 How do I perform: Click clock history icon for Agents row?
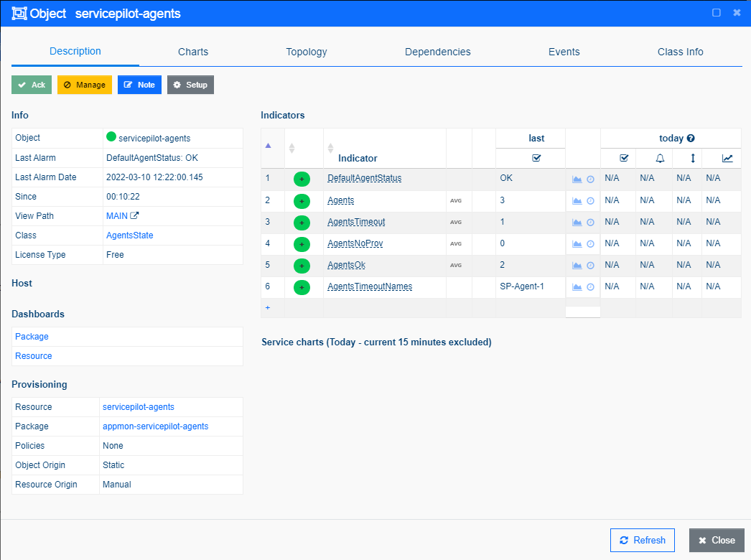(591, 201)
